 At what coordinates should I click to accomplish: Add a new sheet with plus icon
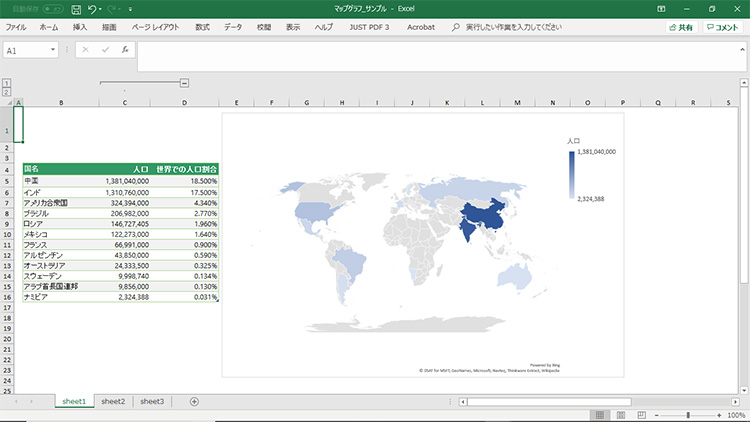pyautogui.click(x=194, y=401)
